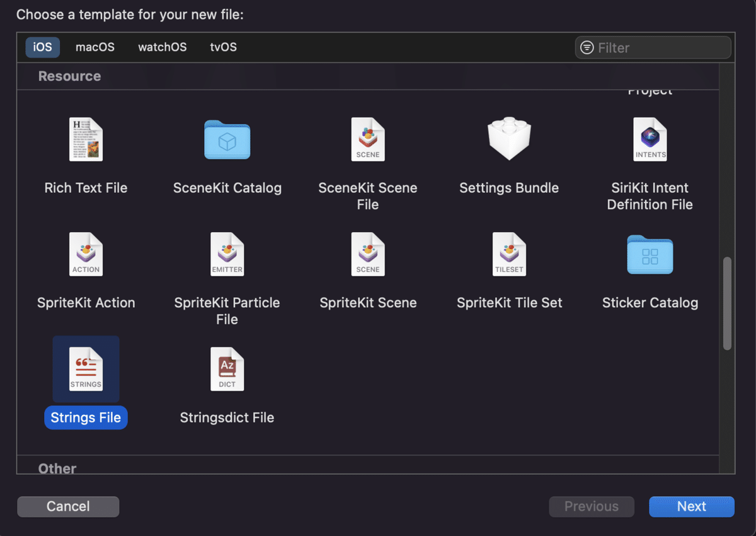Switch to the iOS platform tab

(x=43, y=47)
